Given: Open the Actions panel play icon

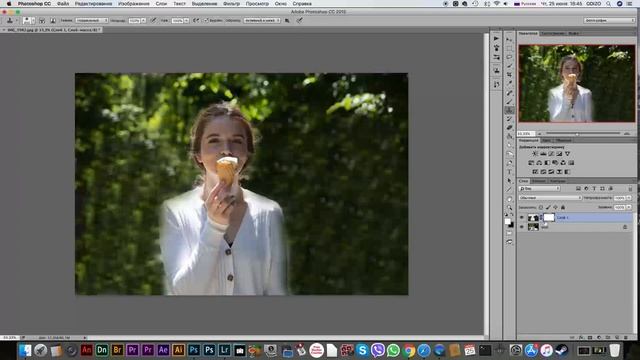Looking at the screenshot, I should click(496, 39).
